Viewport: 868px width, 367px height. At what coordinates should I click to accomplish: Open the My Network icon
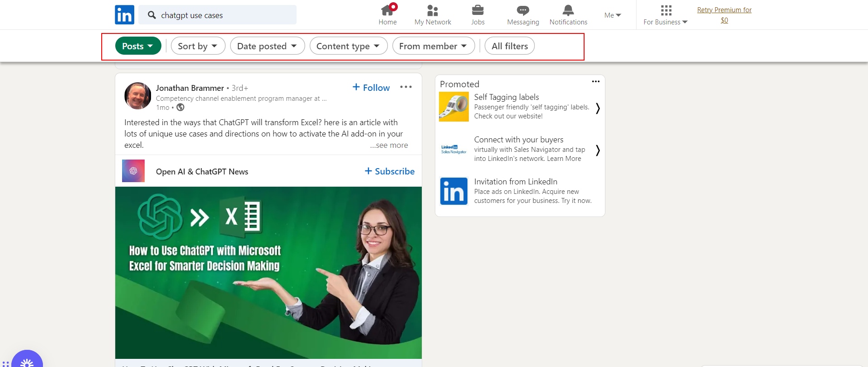[x=433, y=10]
